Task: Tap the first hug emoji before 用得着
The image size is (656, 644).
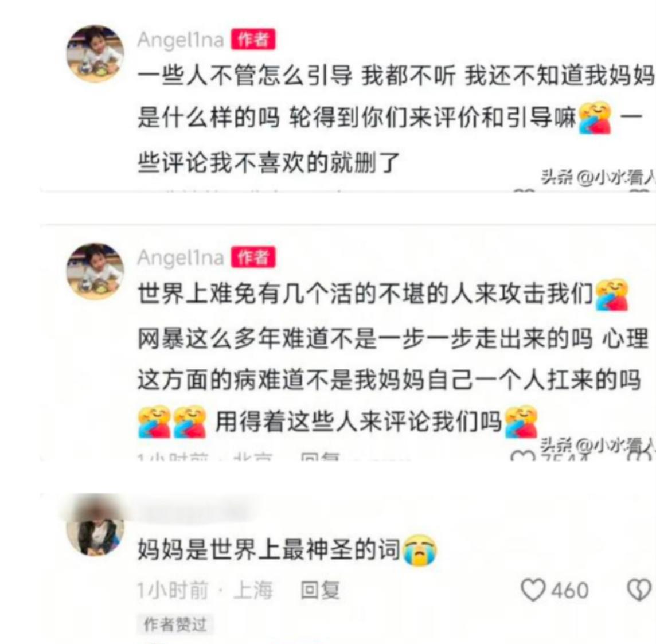Action: pos(154,422)
